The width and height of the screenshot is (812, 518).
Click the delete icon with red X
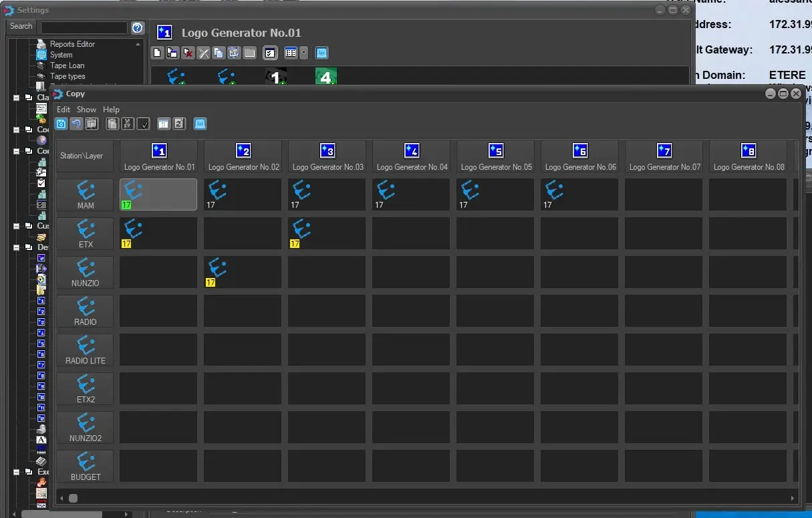tap(188, 53)
